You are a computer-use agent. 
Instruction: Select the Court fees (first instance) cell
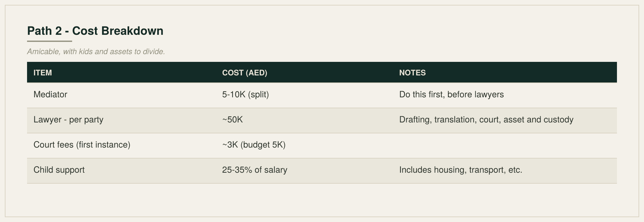pyautogui.click(x=82, y=145)
